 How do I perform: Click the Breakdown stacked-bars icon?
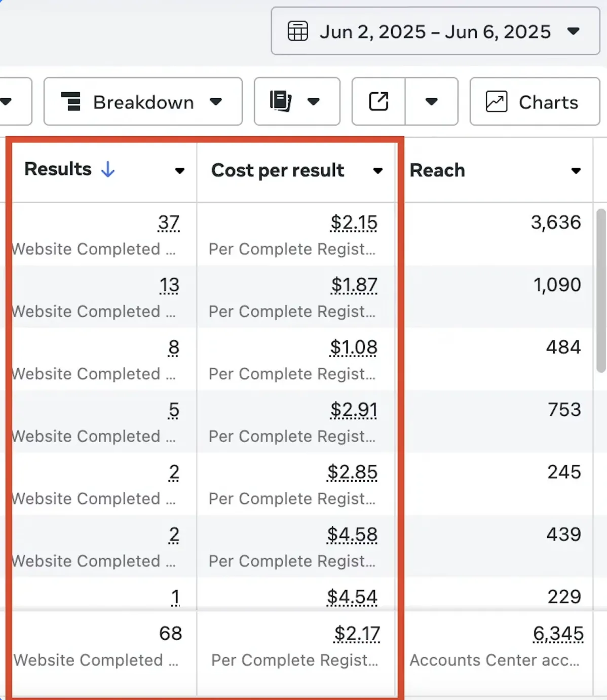point(71,101)
